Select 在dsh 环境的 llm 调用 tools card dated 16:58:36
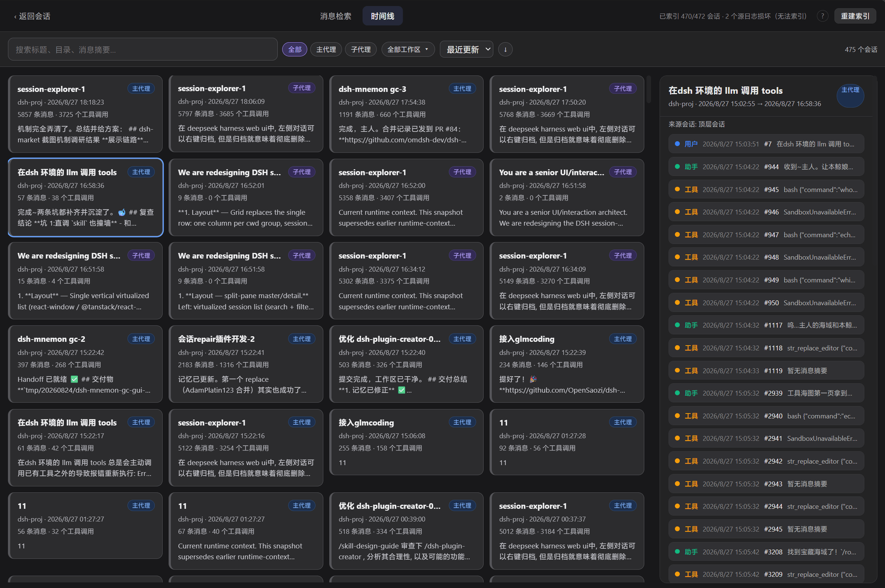This screenshot has height=588, width=885. [x=85, y=197]
